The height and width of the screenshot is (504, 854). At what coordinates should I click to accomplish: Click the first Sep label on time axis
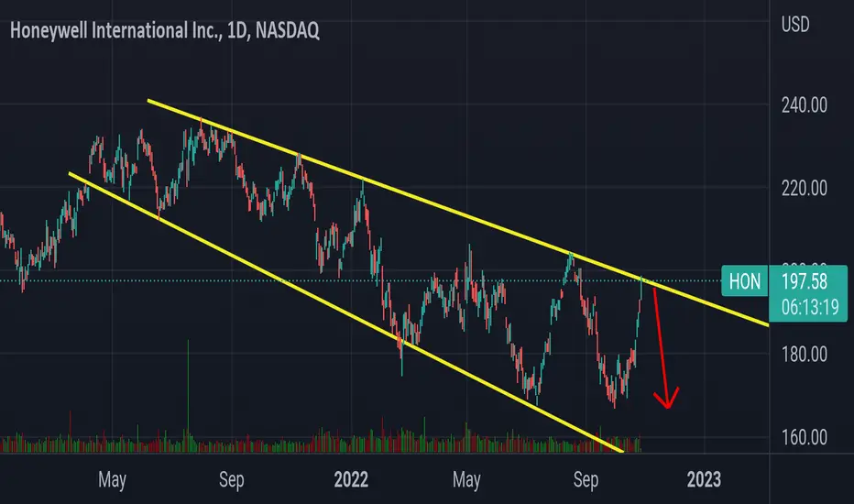click(232, 480)
